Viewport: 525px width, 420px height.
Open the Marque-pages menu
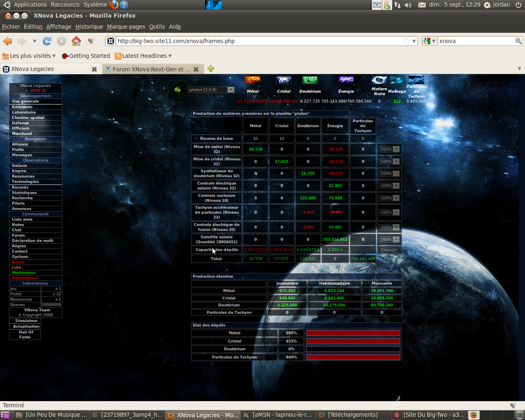[x=126, y=27]
